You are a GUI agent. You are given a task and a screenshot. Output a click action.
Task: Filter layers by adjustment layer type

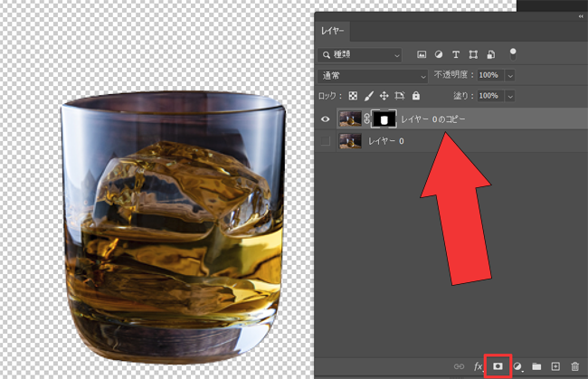[x=439, y=54]
